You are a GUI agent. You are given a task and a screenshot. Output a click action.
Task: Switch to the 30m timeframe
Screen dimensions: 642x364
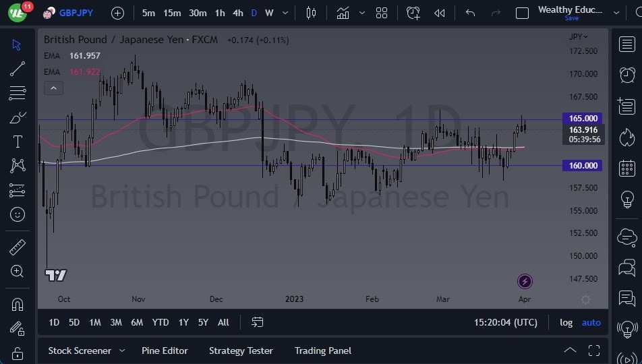[x=198, y=13]
